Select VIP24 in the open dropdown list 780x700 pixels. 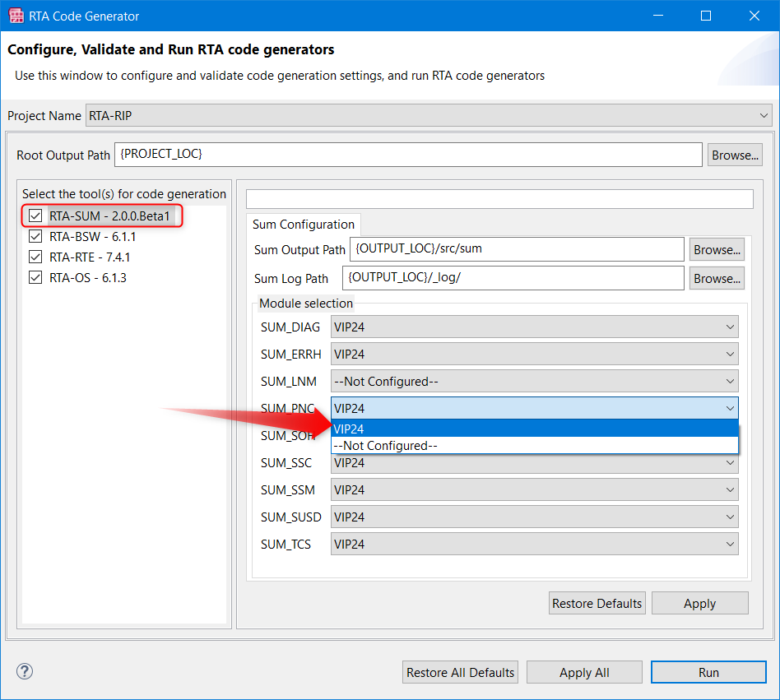[534, 429]
